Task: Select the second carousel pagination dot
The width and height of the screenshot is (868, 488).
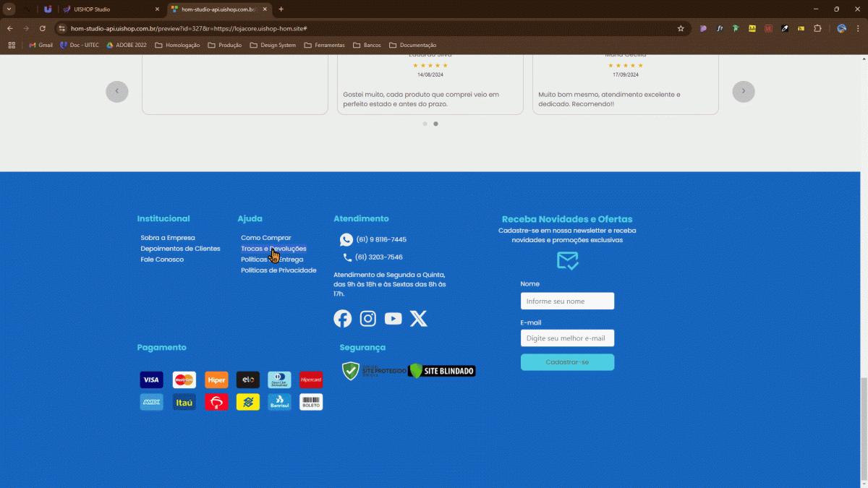Action: [x=435, y=124]
